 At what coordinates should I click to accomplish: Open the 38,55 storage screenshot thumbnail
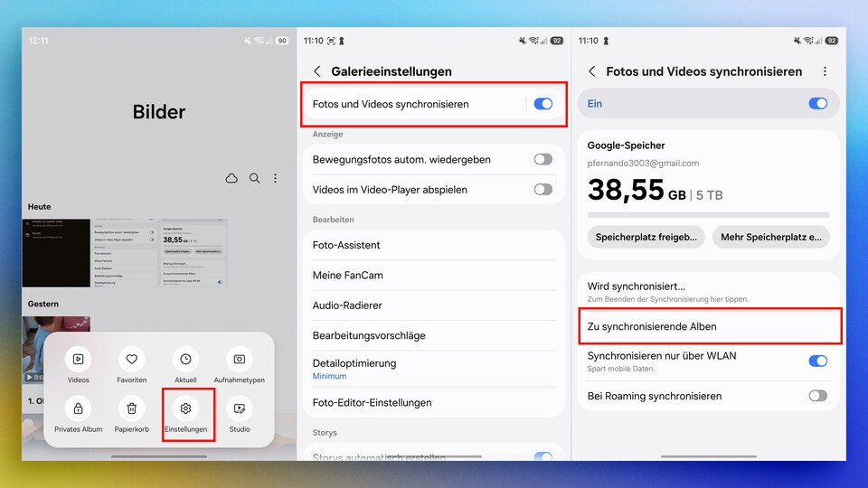(193, 253)
